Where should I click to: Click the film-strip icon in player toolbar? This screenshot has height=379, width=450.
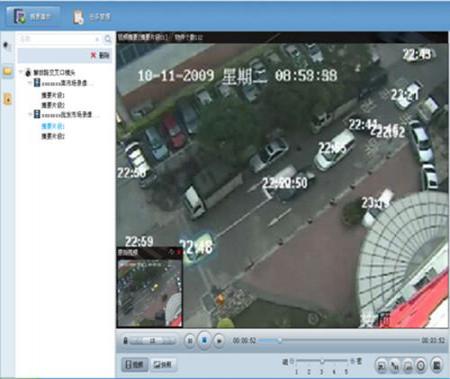[x=437, y=365]
